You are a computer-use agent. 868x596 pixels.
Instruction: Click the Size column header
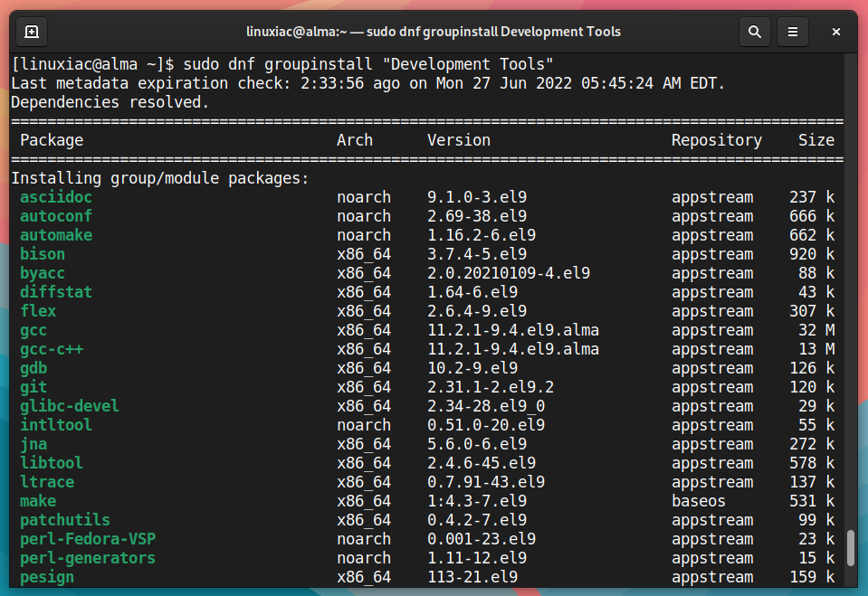tap(816, 140)
